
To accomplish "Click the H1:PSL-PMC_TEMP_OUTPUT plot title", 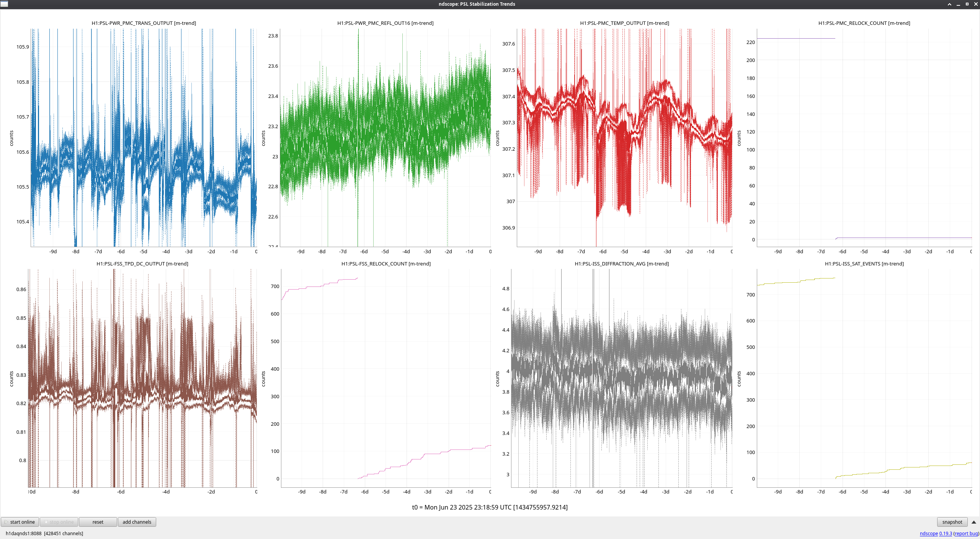I will (x=624, y=23).
